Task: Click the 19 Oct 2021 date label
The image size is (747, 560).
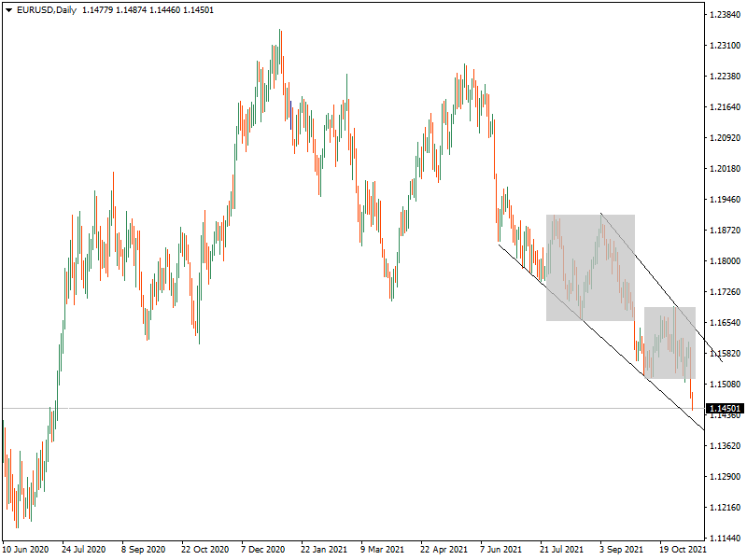Action: (x=683, y=550)
